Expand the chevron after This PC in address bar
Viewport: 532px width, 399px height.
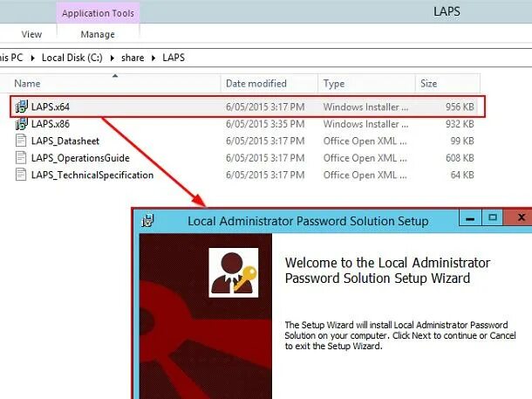[32, 58]
